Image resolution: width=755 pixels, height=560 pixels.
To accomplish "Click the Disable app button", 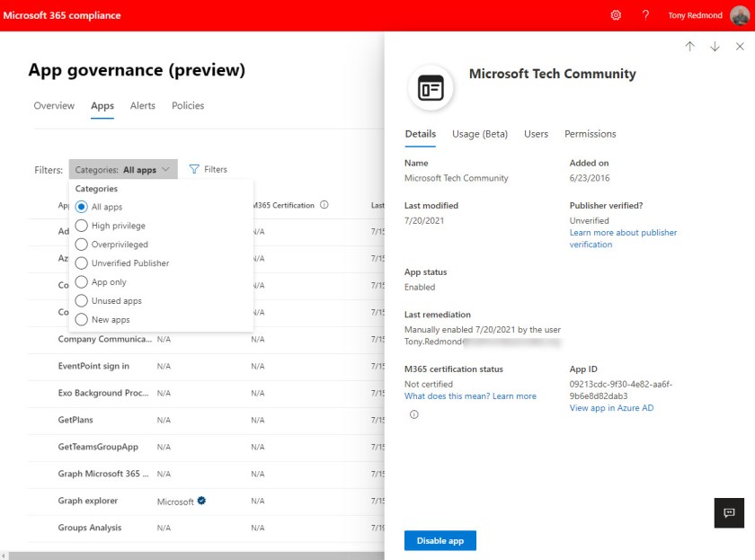I will coord(440,541).
